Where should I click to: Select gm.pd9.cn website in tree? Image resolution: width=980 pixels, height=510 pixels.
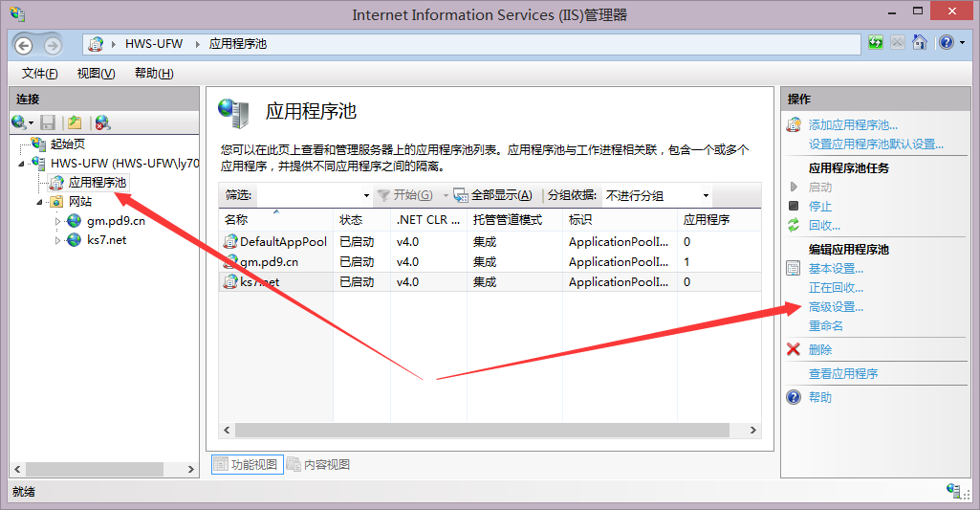point(117,221)
